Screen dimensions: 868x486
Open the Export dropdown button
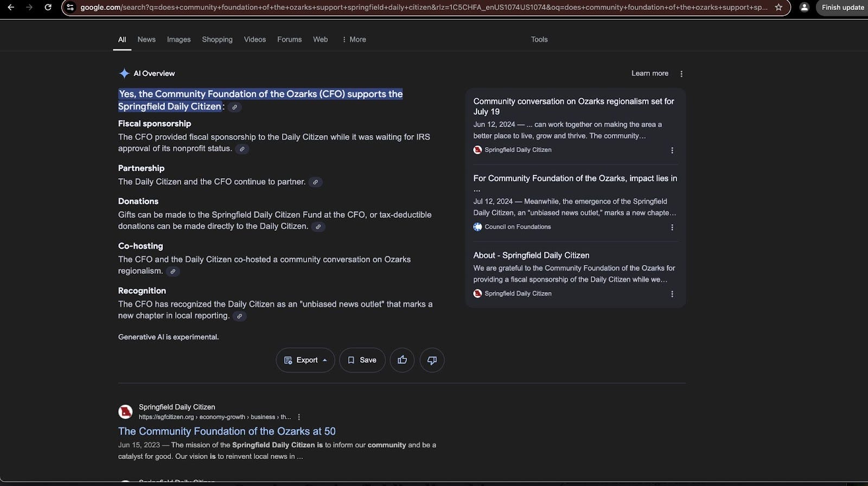(305, 360)
